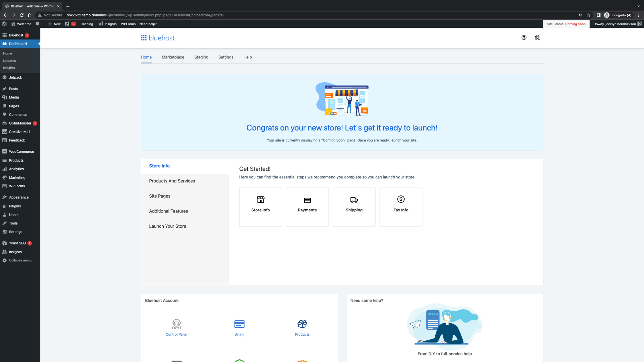Open Control Panel in Bluehost Account
The height and width of the screenshot is (362, 644).
click(177, 328)
